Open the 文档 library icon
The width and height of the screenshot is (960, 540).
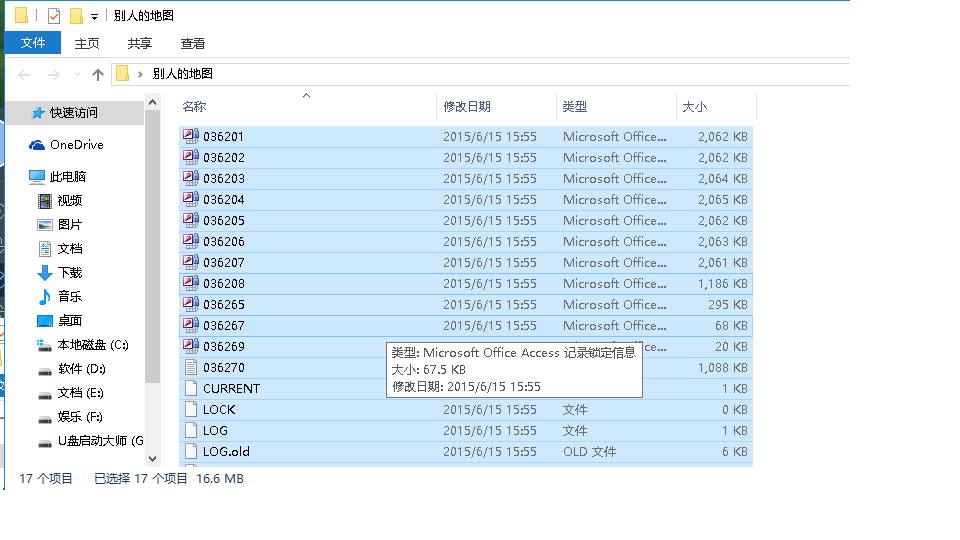[x=45, y=249]
